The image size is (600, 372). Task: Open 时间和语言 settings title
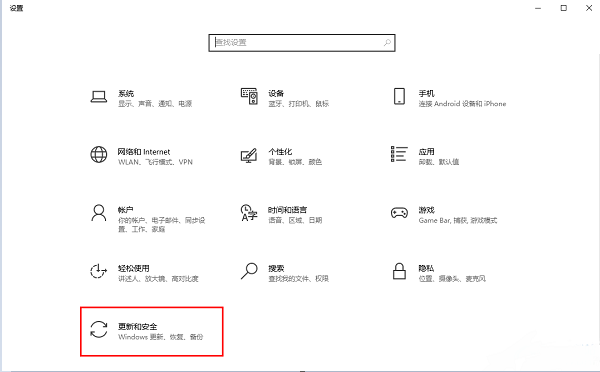coord(287,210)
